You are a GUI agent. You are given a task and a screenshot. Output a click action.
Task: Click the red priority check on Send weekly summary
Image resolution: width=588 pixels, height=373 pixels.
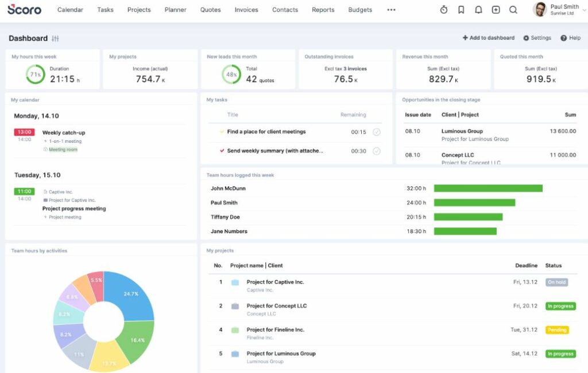point(222,151)
